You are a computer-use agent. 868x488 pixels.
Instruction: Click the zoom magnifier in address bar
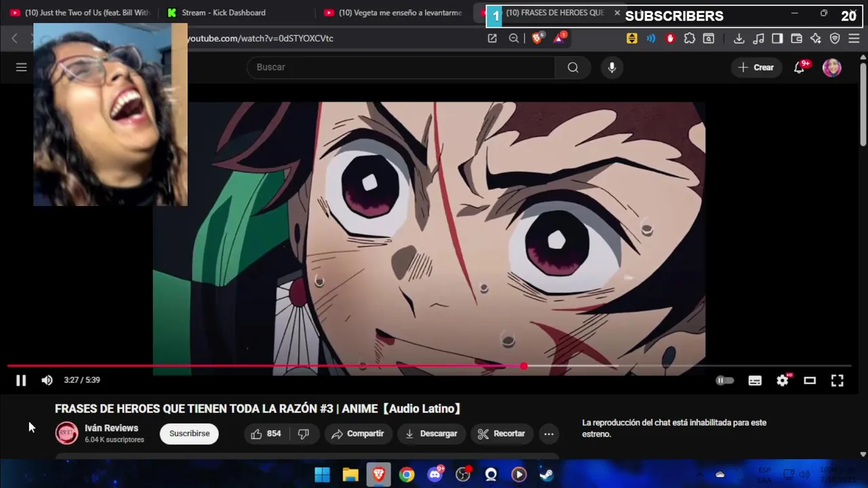(514, 39)
